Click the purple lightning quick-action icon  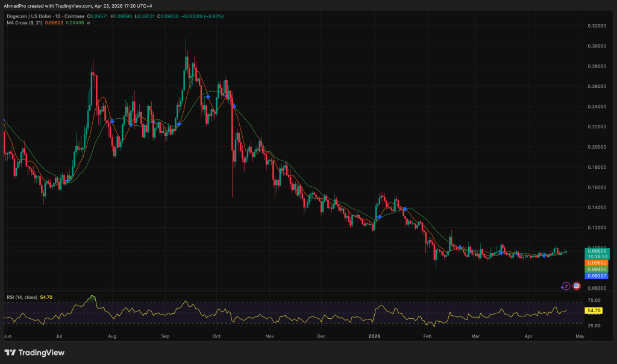point(566,286)
